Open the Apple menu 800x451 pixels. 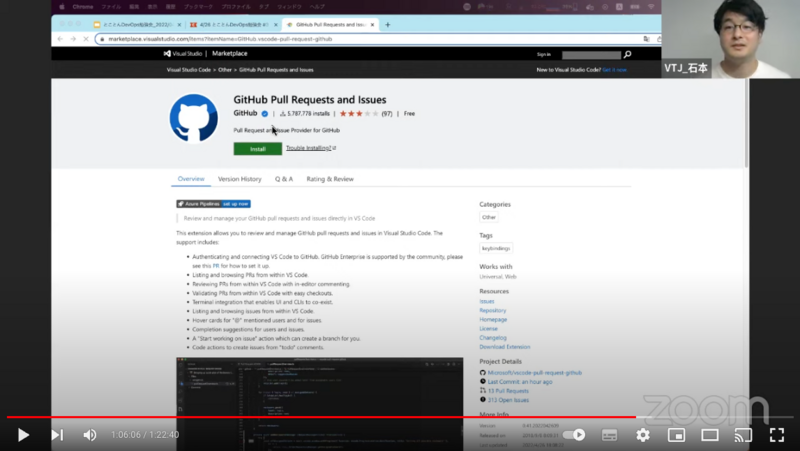(62, 7)
